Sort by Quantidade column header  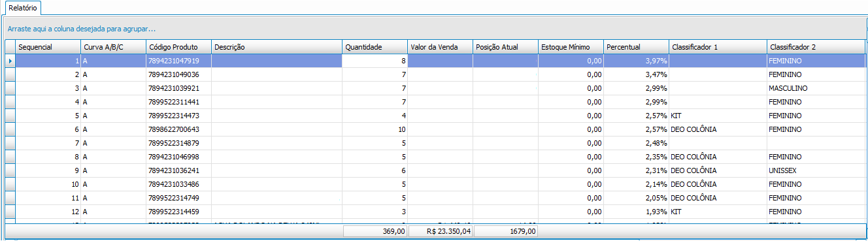click(x=375, y=47)
